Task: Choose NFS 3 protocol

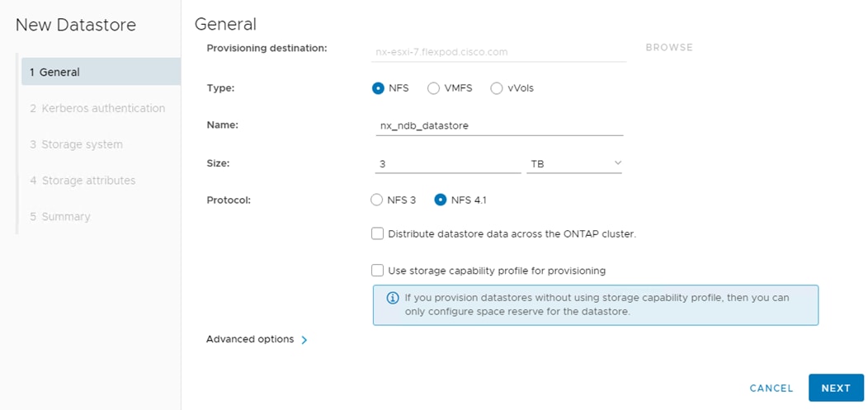Action: (x=378, y=200)
